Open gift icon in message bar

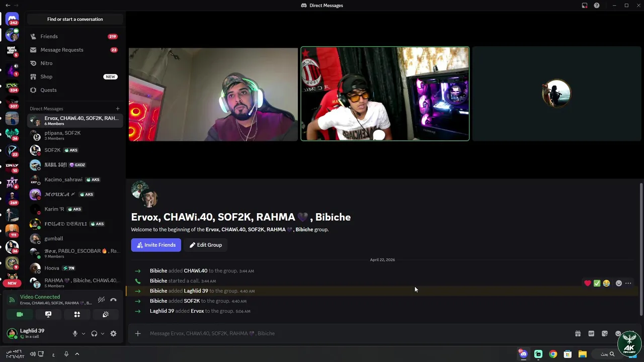[578, 333]
